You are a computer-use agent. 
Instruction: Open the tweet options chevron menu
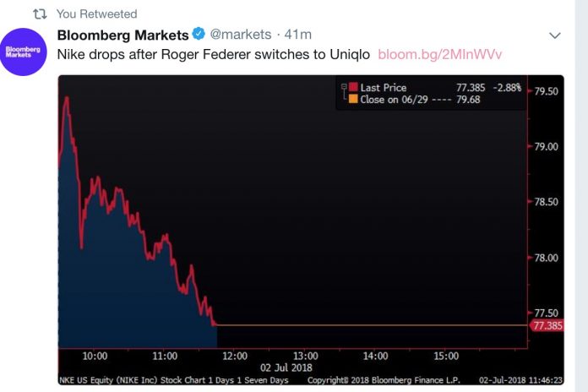click(x=555, y=35)
